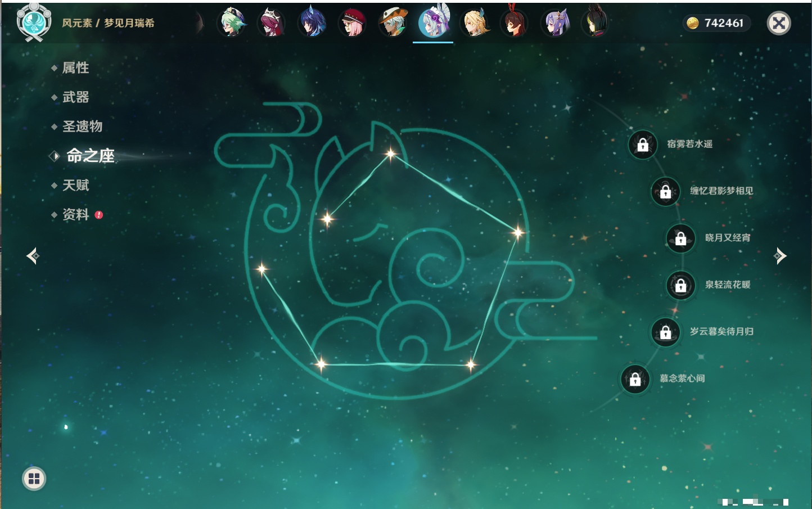Select the locked node for 岁云暮矣待月归
Image resolution: width=812 pixels, height=509 pixels.
665,332
